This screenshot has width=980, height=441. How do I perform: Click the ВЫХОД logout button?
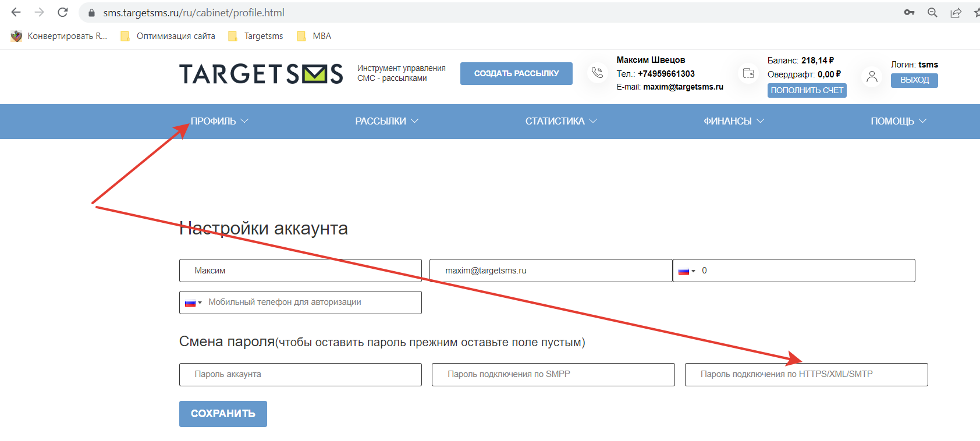tap(914, 80)
